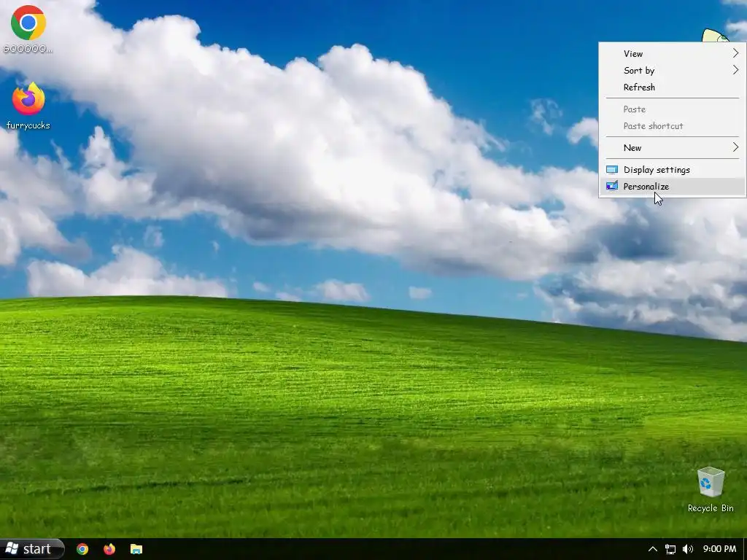747x560 pixels.
Task: Launch Firefox from the taskbar
Action: (x=109, y=549)
